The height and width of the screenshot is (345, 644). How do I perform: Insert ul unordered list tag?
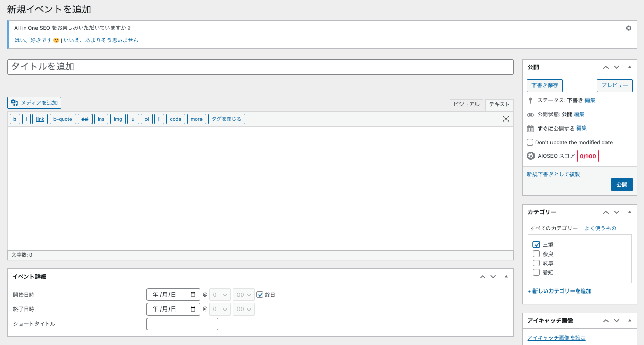(x=134, y=119)
